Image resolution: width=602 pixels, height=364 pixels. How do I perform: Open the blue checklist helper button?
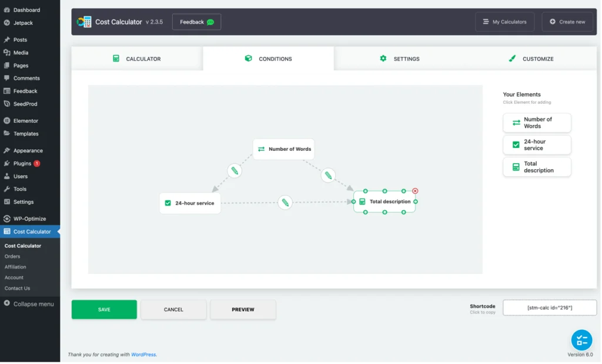coord(582,341)
